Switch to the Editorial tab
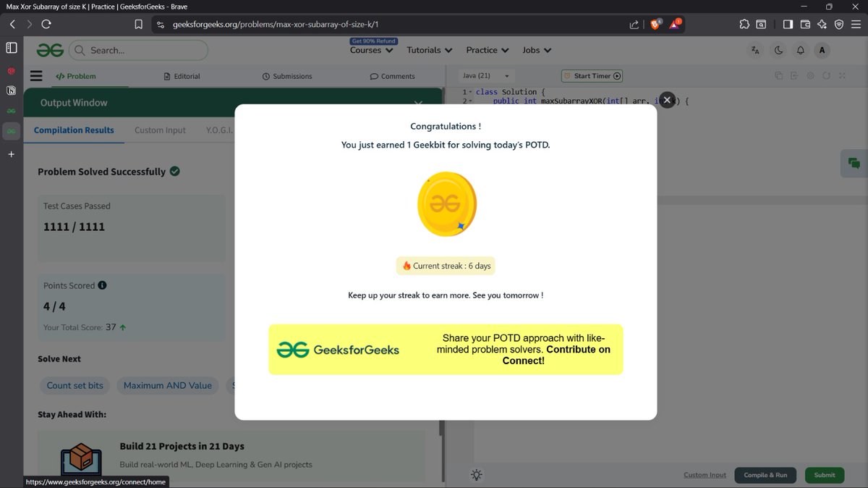This screenshot has height=488, width=868. [x=182, y=76]
